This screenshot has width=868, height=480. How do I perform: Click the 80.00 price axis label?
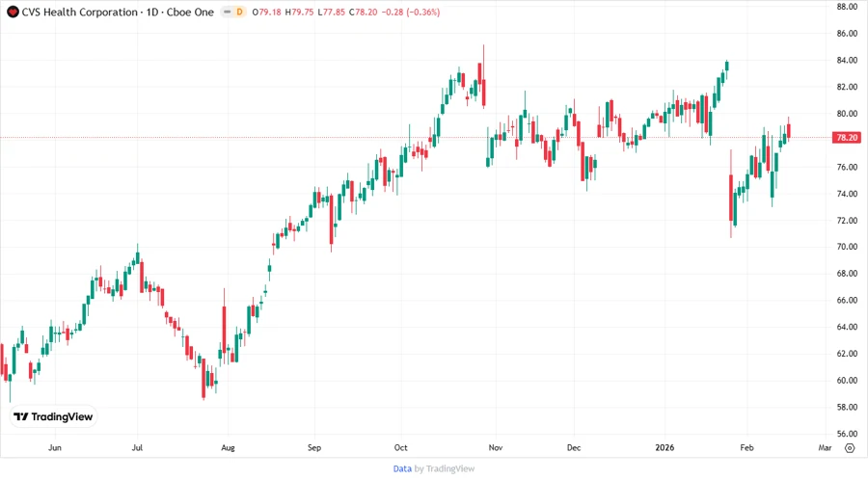pos(847,114)
